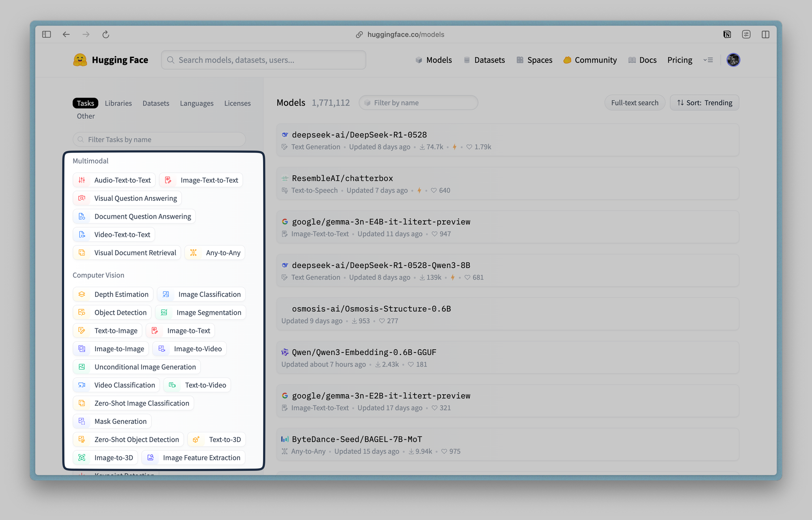This screenshot has width=812, height=520.
Task: Filter by Any-to-Any task
Action: [x=215, y=253]
